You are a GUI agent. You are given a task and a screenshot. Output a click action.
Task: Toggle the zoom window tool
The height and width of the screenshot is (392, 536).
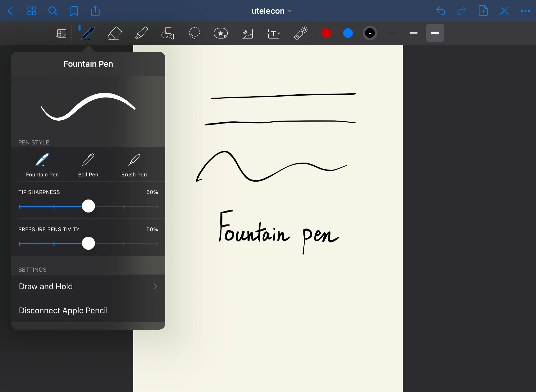[61, 33]
